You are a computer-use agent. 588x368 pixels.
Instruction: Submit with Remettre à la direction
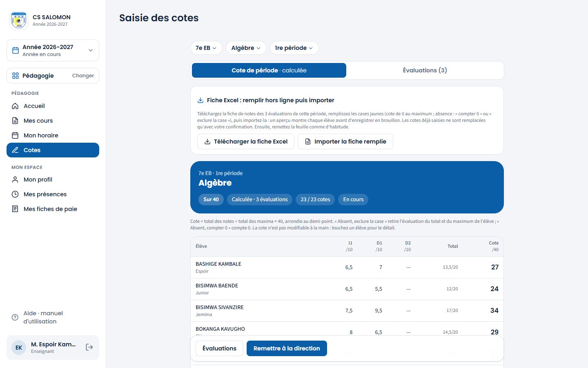(x=287, y=348)
